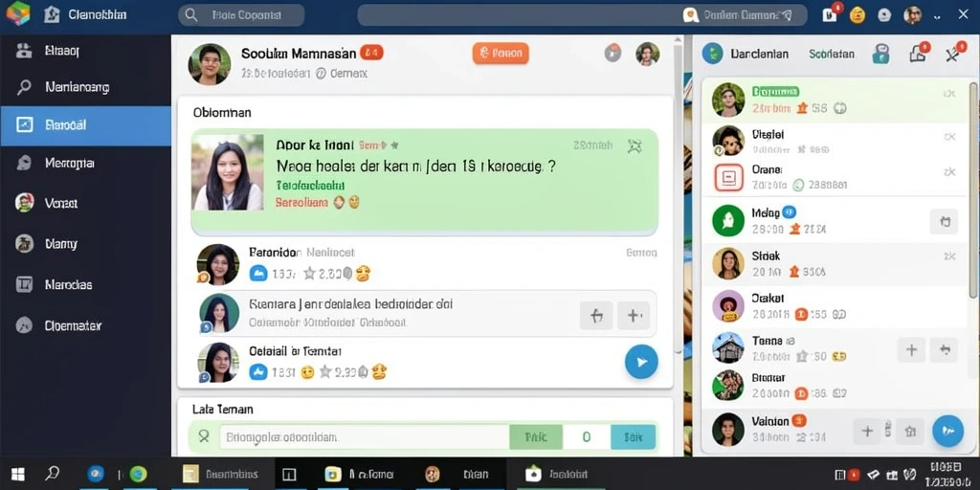The height and width of the screenshot is (490, 980).
Task: Open the small avatar at chat header right
Action: 648,54
